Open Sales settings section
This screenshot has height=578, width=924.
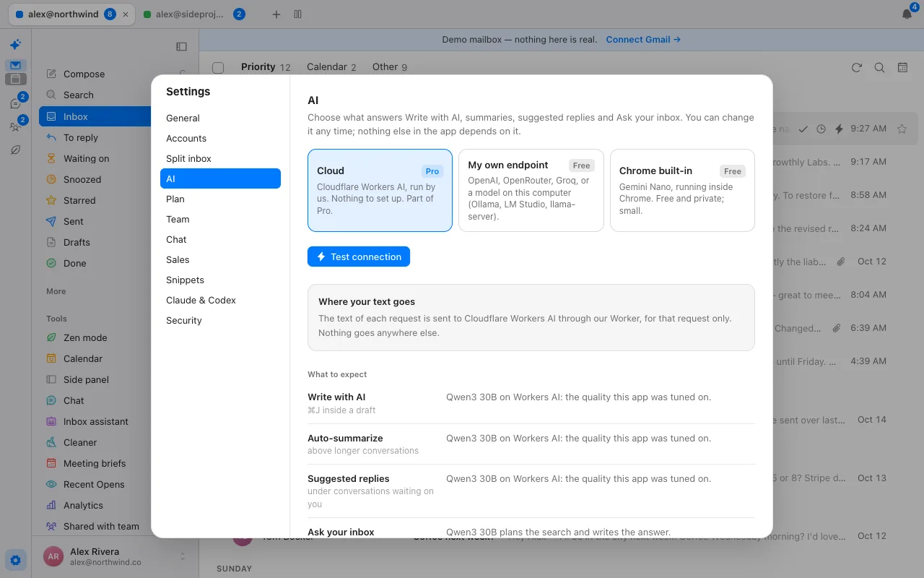[220, 259]
